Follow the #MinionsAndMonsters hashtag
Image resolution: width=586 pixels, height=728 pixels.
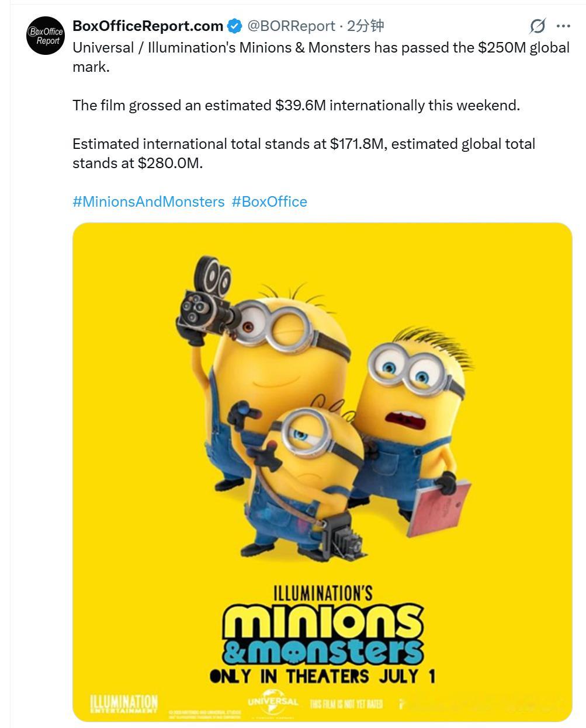click(x=148, y=202)
